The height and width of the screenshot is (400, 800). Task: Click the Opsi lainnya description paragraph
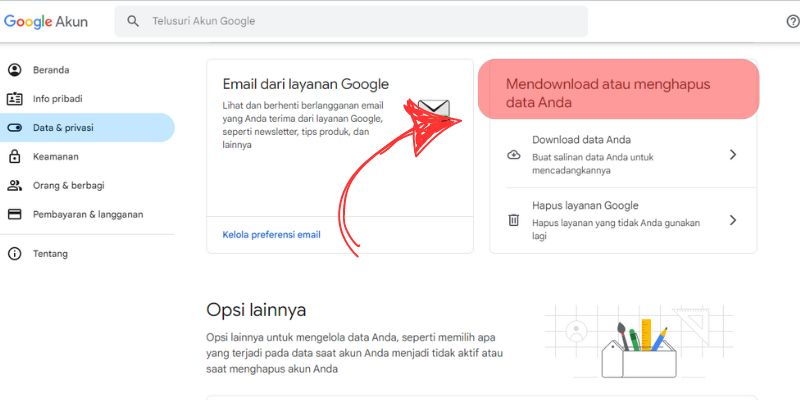[x=355, y=353]
